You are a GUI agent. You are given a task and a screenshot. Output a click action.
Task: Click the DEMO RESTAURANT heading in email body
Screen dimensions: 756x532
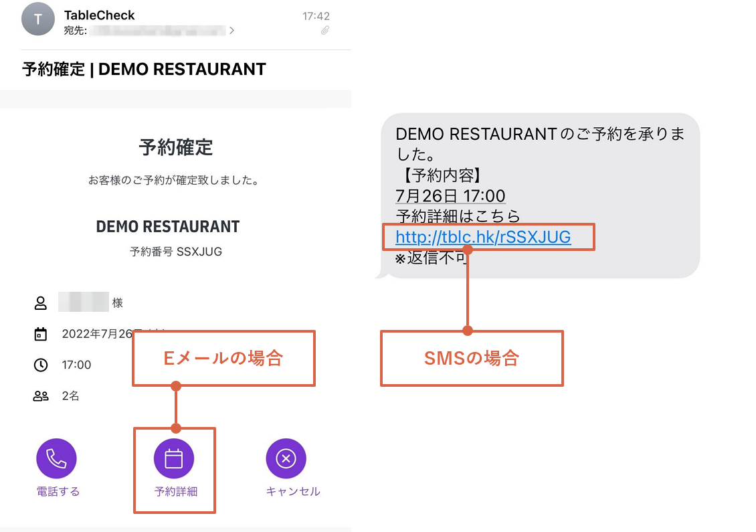coord(168,226)
